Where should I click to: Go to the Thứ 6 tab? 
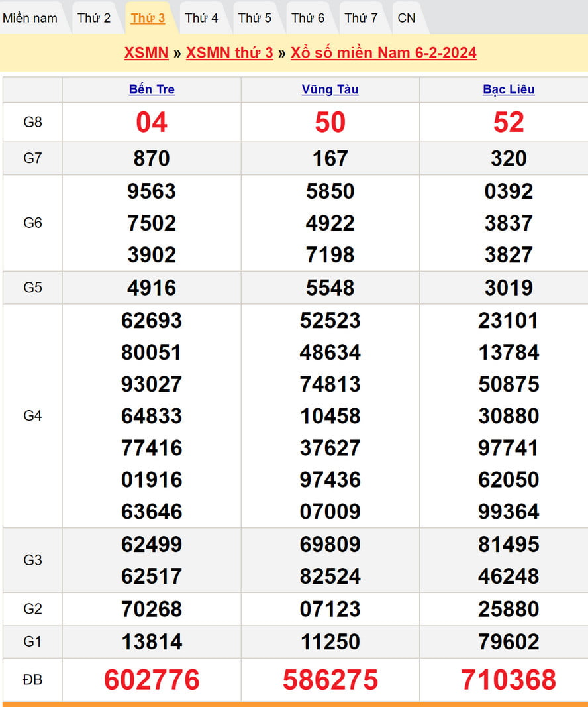tap(308, 18)
